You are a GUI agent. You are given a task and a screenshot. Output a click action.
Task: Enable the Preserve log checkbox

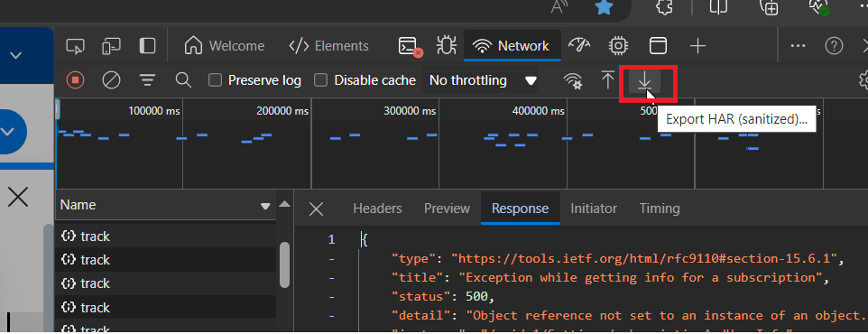point(215,80)
